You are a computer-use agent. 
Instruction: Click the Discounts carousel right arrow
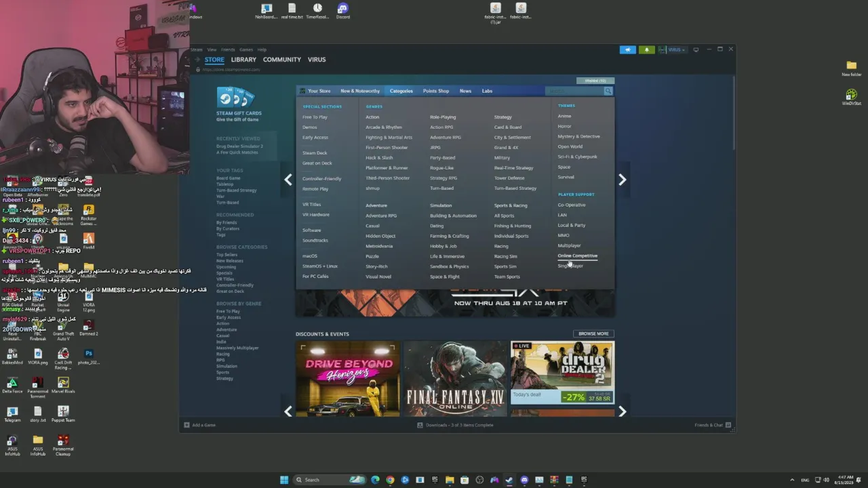click(623, 411)
